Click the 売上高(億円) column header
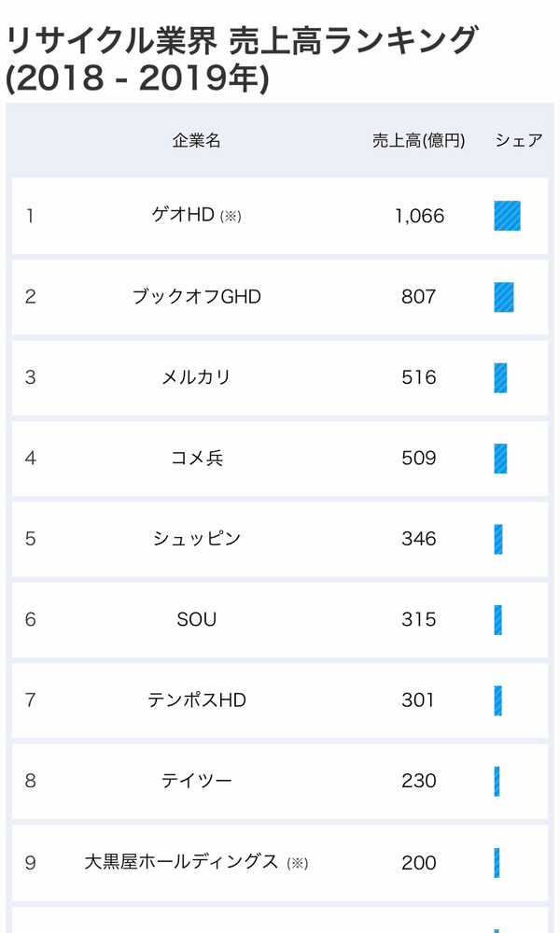560x933 pixels. point(418,140)
